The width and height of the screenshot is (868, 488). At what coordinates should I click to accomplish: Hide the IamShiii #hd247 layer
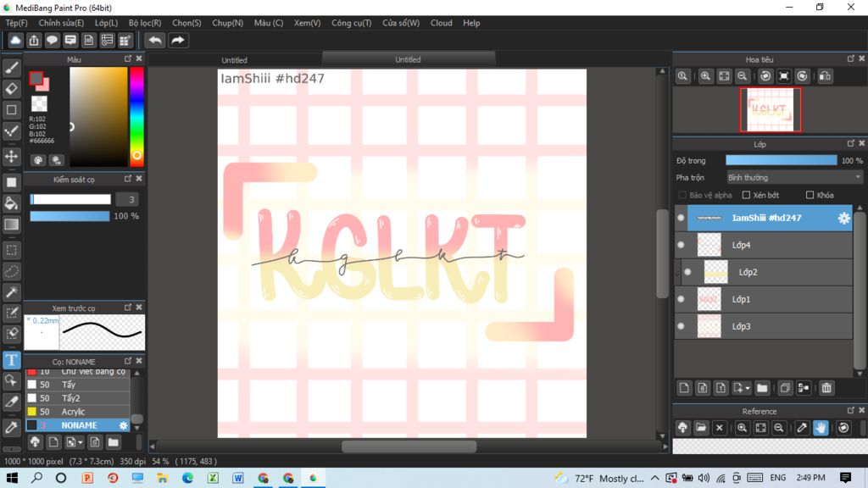681,218
